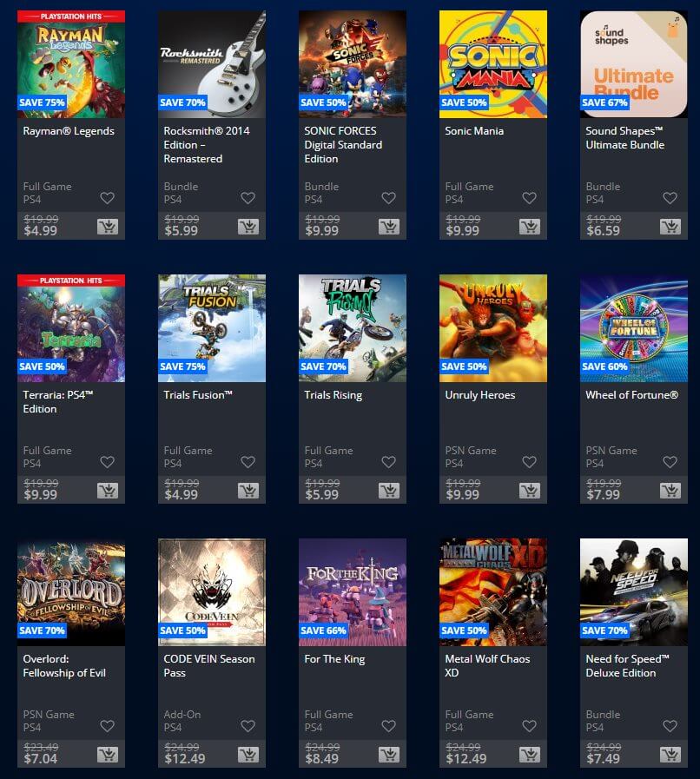700x779 pixels.
Task: Add Need for Speed Deluxe to cart
Action: (670, 755)
